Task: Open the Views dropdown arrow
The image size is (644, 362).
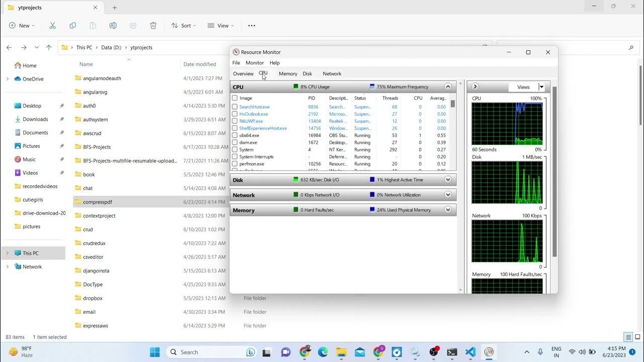Action: click(541, 87)
